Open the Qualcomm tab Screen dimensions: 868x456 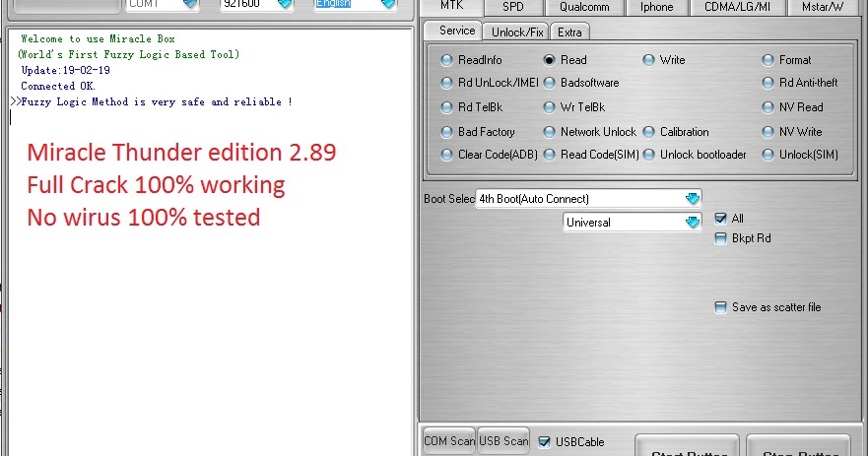point(584,7)
